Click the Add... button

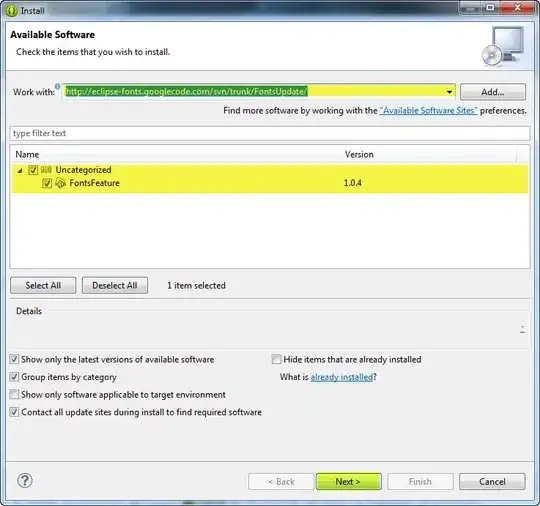(493, 92)
